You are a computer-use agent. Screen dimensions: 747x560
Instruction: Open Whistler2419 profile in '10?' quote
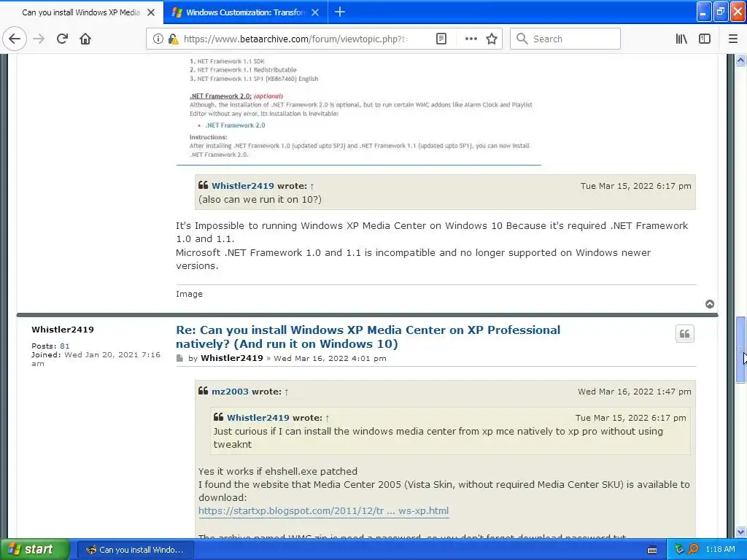click(242, 186)
